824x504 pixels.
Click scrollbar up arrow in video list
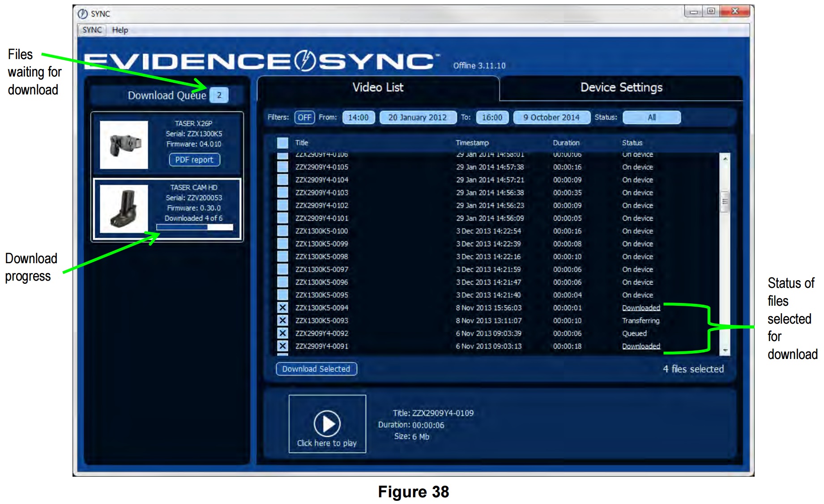(x=725, y=159)
